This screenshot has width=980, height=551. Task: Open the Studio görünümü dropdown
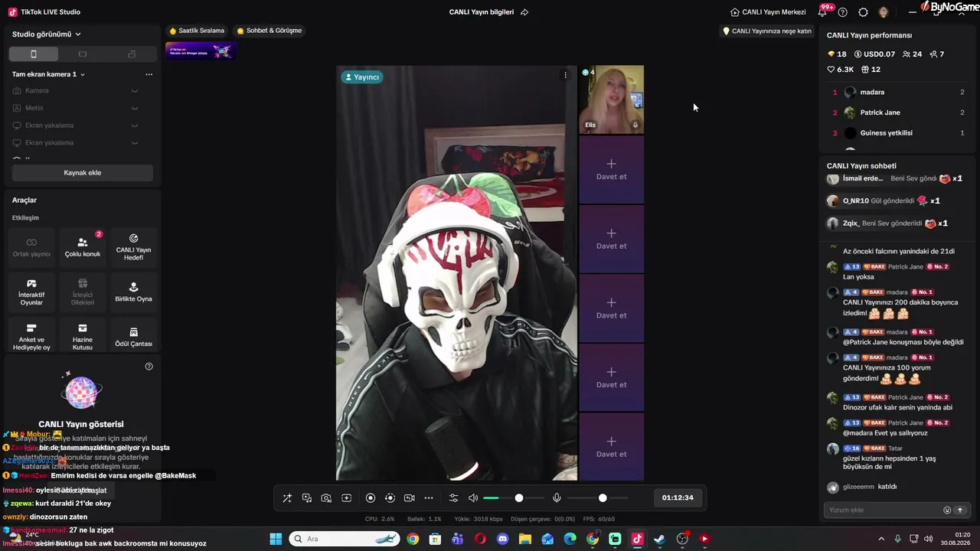pos(47,34)
